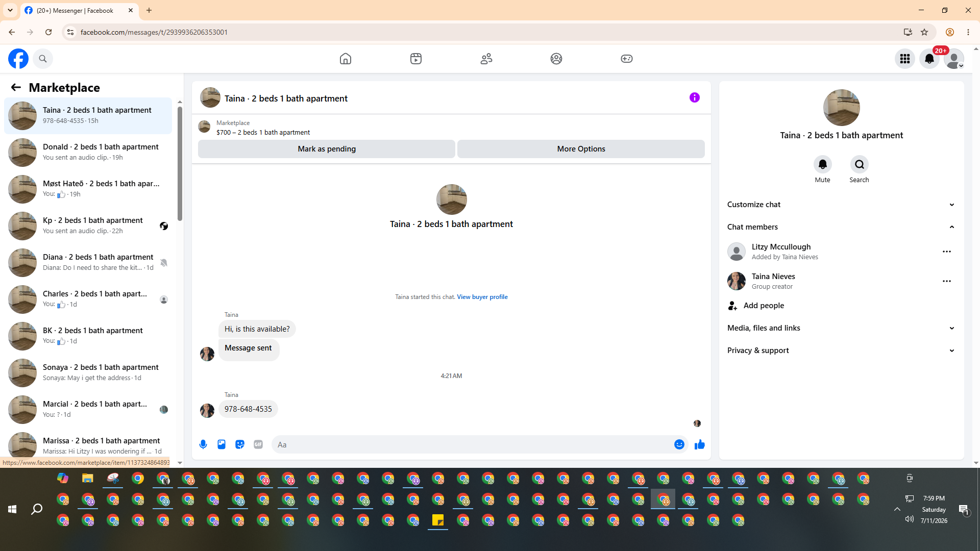Collapse the Chat members section
This screenshot has width=980, height=551.
coord(841,227)
